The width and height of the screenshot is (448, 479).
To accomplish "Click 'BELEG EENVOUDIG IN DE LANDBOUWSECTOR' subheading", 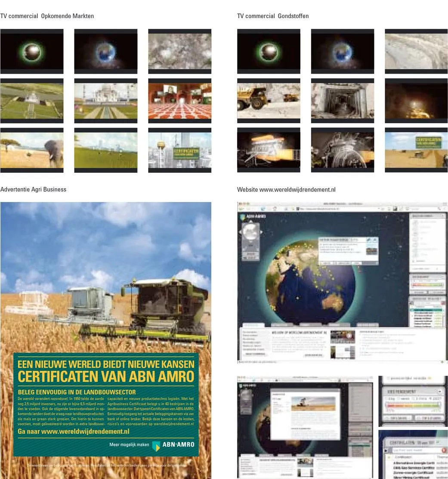I will [x=77, y=392].
